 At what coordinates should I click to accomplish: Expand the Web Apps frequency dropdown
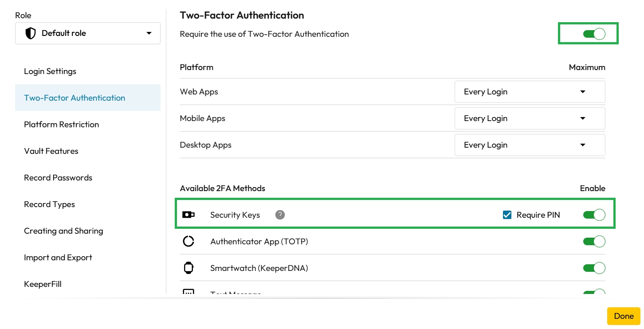(x=530, y=92)
